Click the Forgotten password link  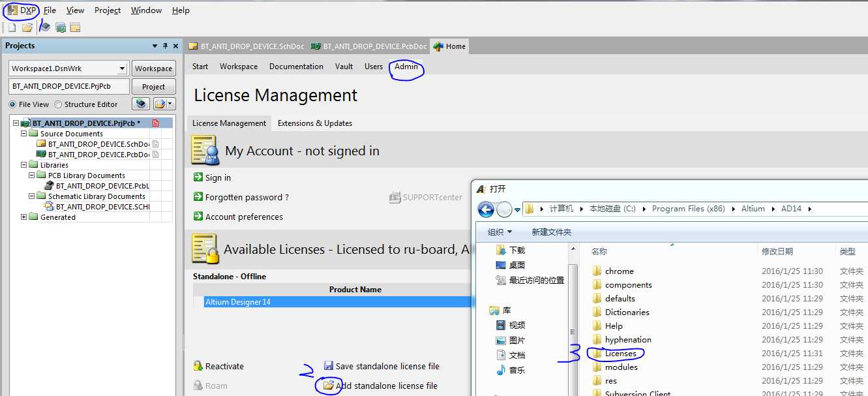241,197
